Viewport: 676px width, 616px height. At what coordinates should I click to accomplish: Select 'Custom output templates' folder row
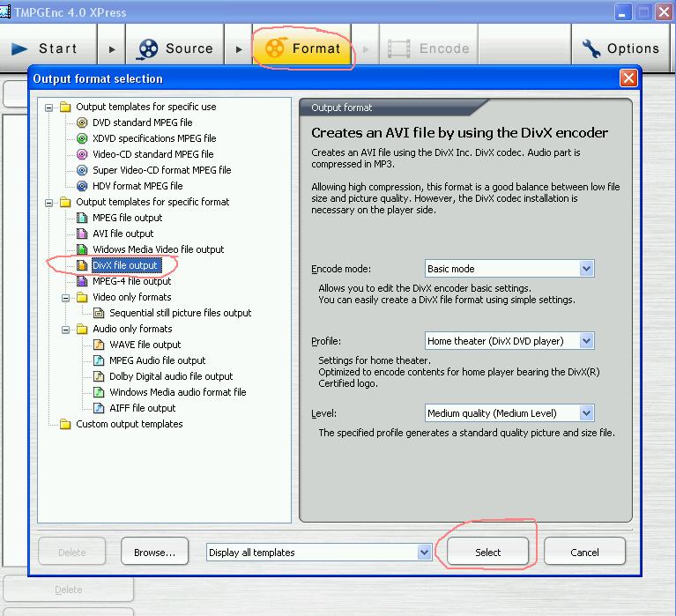[130, 424]
